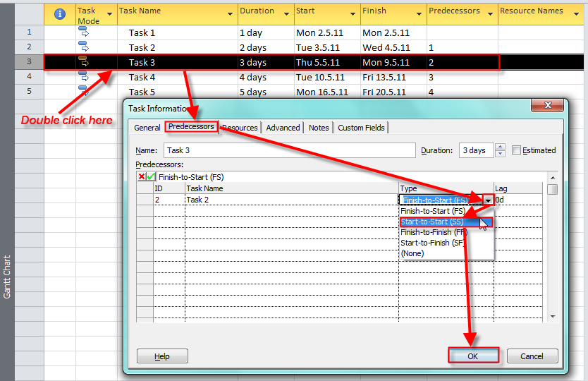588x381 pixels.
Task: Click the red X cancel entry icon
Action: click(142, 177)
